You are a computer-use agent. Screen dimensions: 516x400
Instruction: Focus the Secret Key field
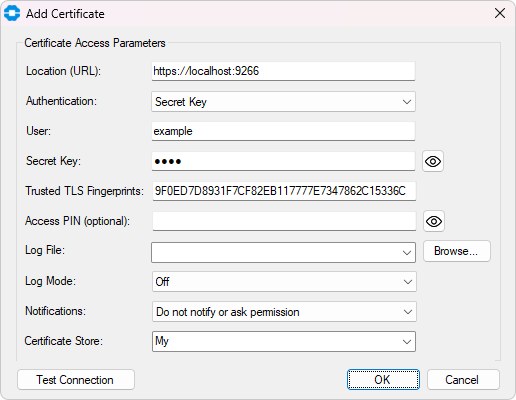[x=283, y=161]
